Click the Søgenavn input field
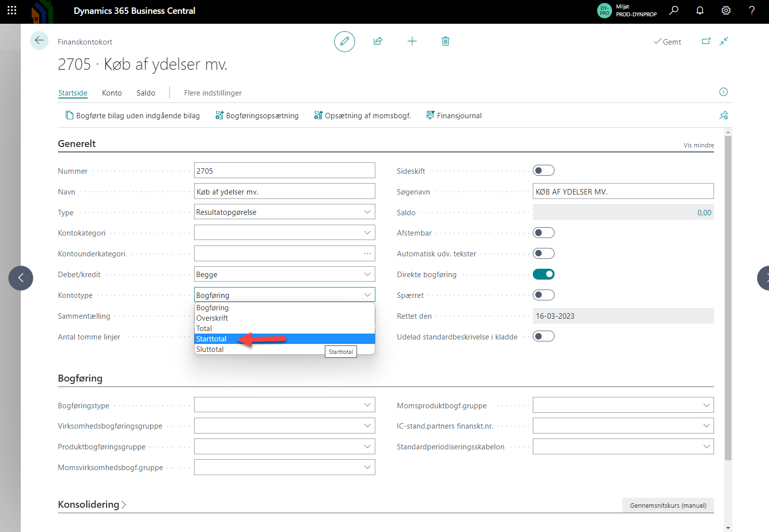 click(623, 191)
